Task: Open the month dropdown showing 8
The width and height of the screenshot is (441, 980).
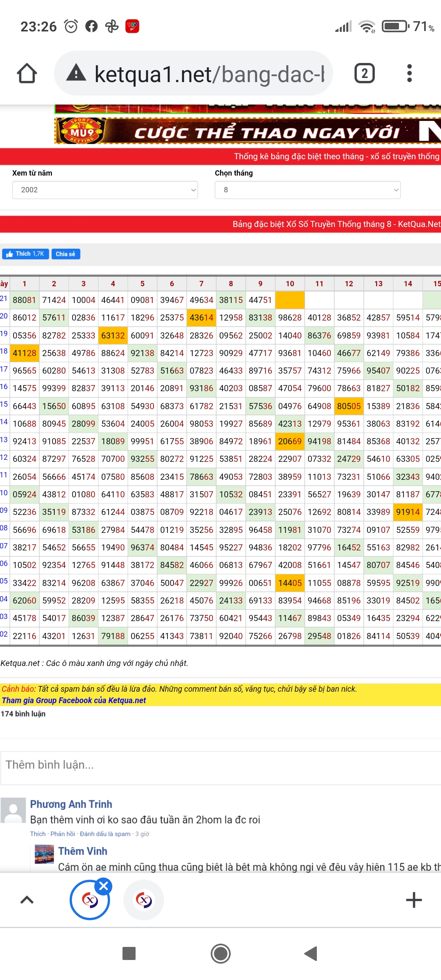Action: [307, 190]
